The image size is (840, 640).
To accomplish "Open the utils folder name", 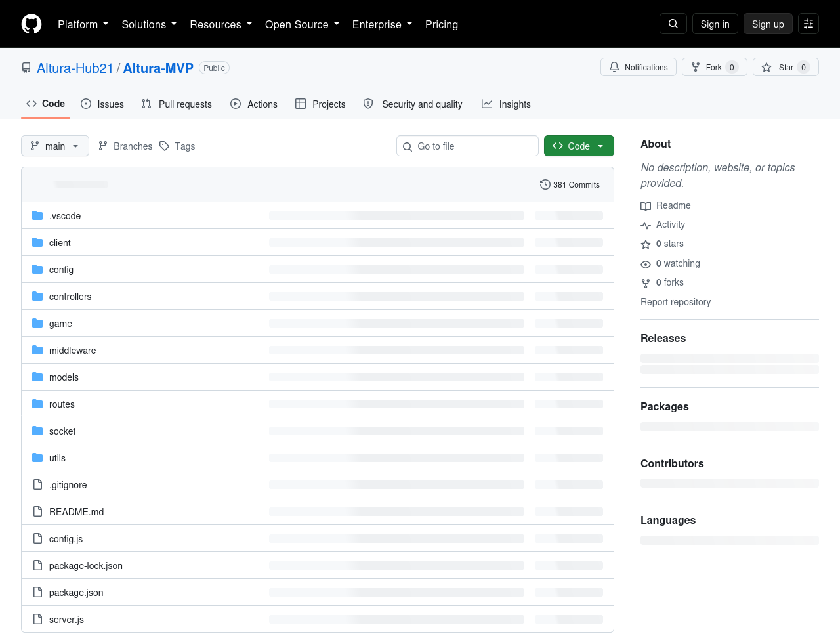I will point(57,458).
